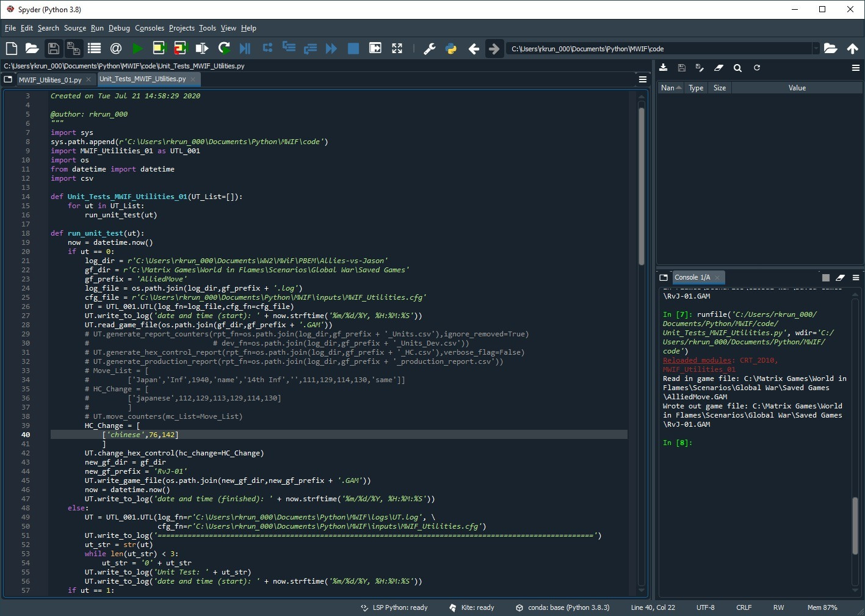This screenshot has height=616, width=865.
Task: Sort variables by Size column header
Action: (720, 88)
